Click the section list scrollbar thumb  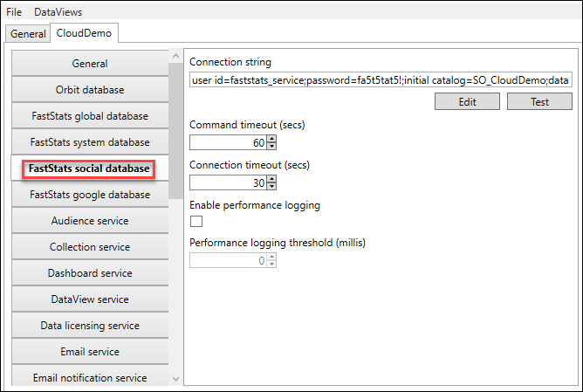[176, 131]
